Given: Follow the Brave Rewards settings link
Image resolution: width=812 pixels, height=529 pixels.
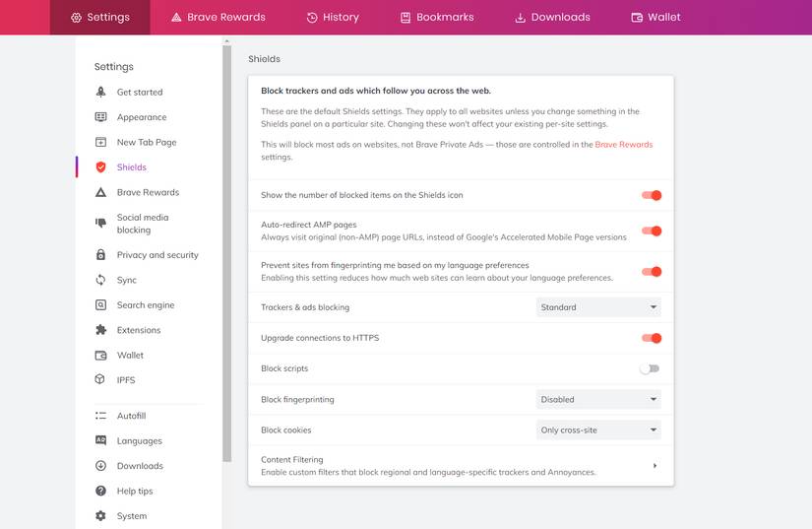Looking at the screenshot, I should click(x=623, y=145).
